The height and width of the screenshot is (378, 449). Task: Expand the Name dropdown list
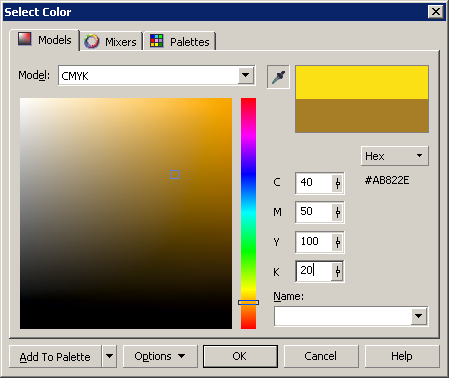coord(419,316)
